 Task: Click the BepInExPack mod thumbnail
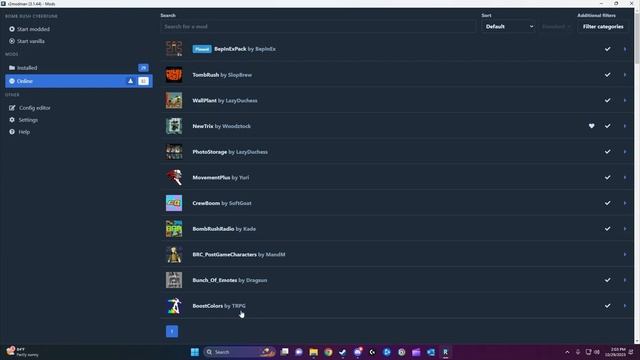174,49
